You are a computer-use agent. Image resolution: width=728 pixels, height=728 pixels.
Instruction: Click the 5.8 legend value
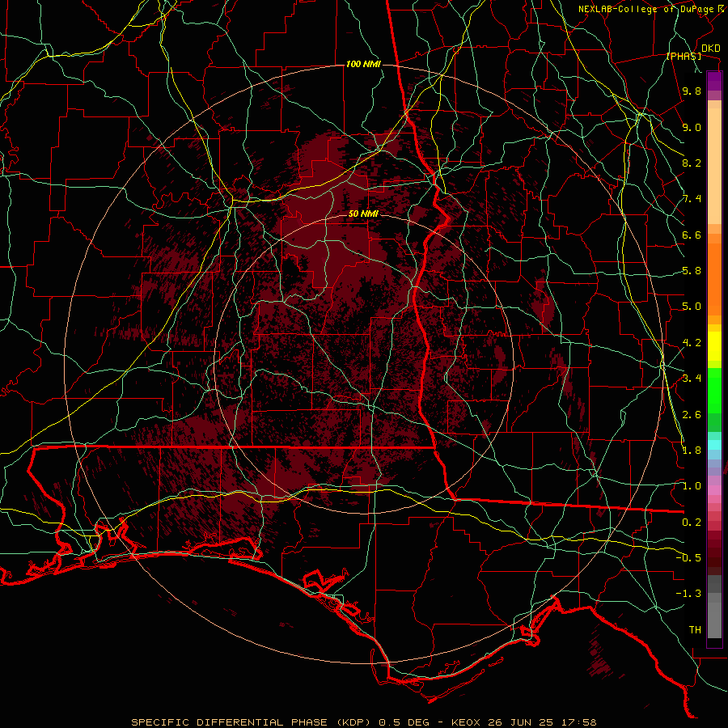(692, 271)
